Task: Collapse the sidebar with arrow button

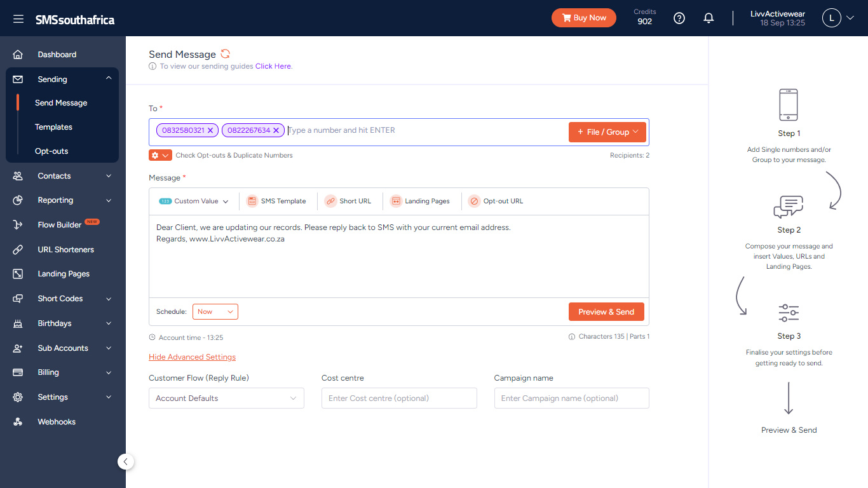Action: point(126,462)
